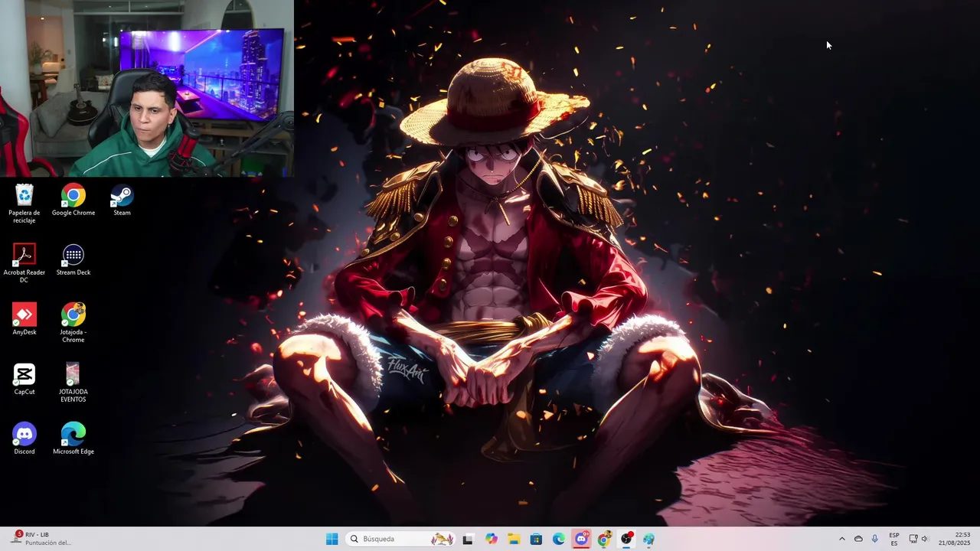Select the Acrobat Reader DC desktop icon
The height and width of the screenshot is (551, 980).
pos(24,263)
